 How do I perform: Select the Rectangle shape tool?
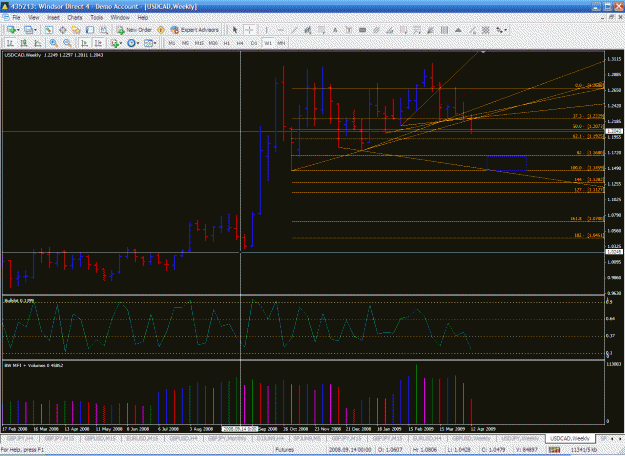[x=363, y=30]
